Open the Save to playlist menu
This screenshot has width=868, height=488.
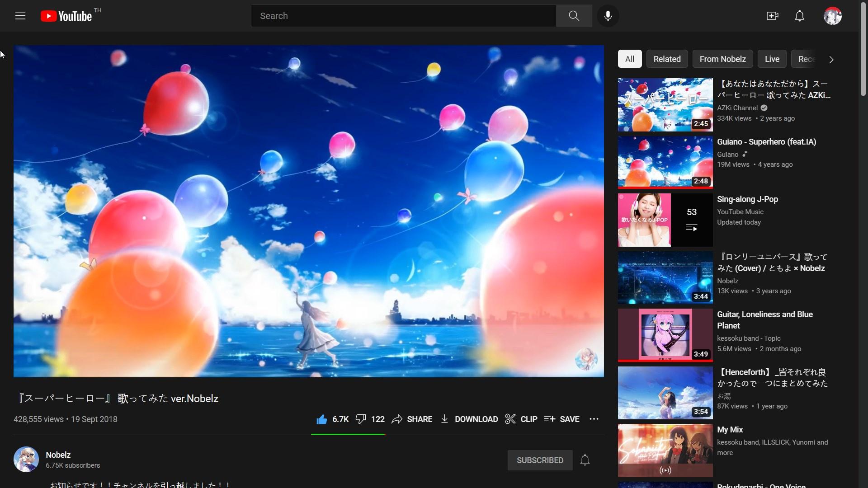[x=561, y=419]
